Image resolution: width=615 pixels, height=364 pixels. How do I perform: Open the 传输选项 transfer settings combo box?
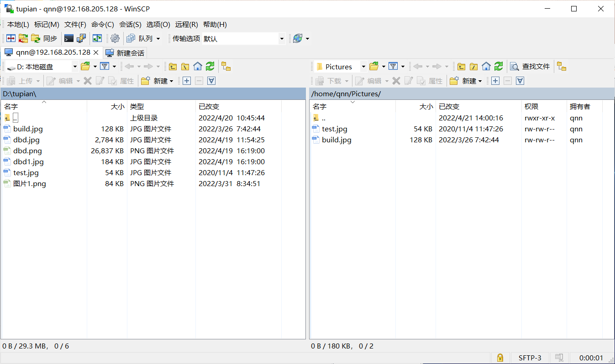point(243,39)
